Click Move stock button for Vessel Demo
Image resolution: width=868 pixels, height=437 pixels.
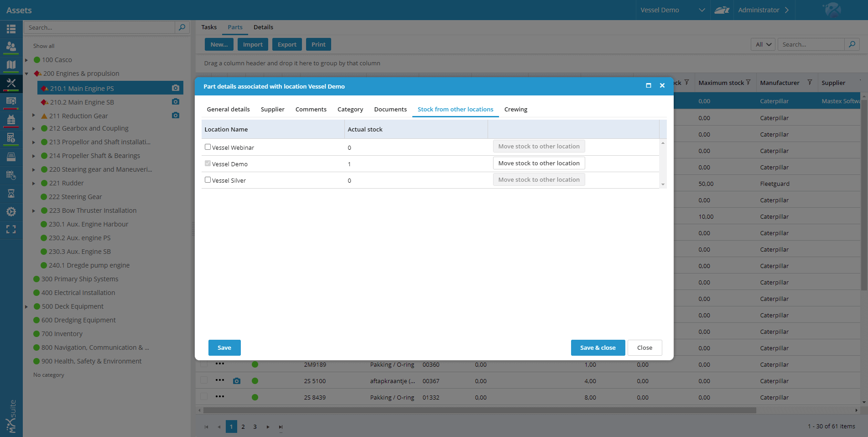[538, 163]
